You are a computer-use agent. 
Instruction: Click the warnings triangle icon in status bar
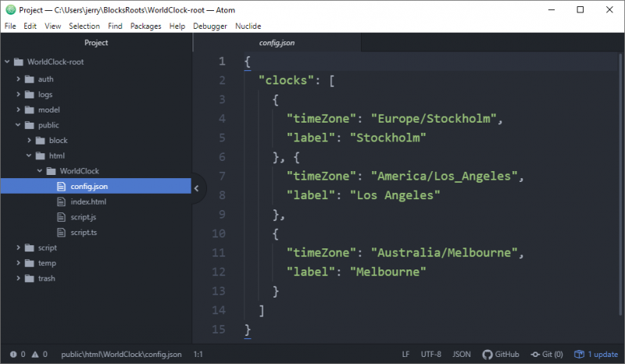click(x=35, y=354)
